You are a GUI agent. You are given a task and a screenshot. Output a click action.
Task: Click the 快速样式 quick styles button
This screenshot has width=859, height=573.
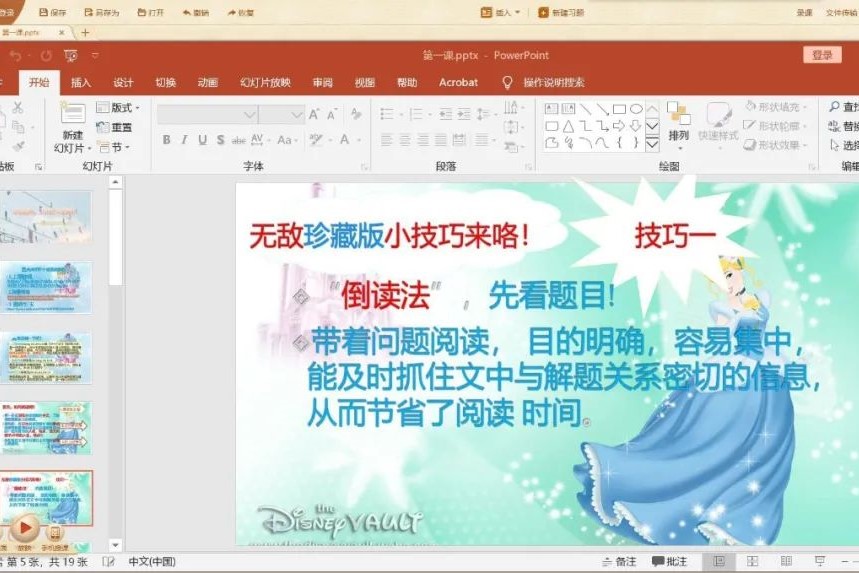pyautogui.click(x=718, y=122)
